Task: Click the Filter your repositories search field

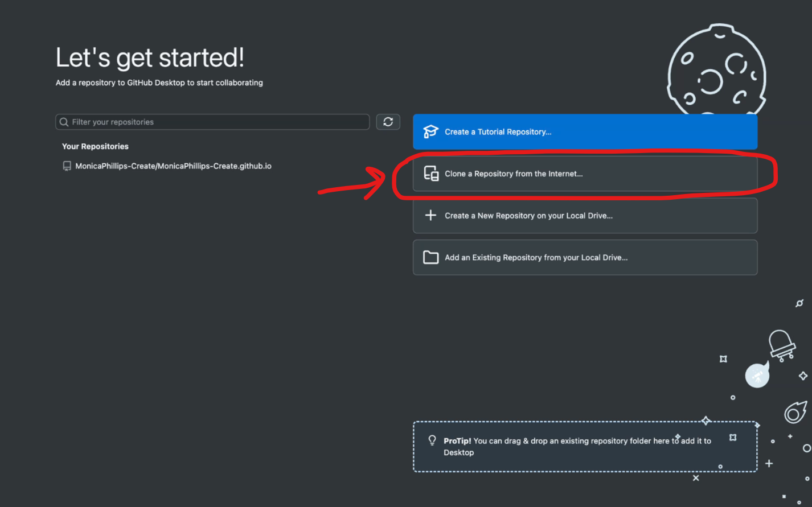Action: [x=212, y=122]
